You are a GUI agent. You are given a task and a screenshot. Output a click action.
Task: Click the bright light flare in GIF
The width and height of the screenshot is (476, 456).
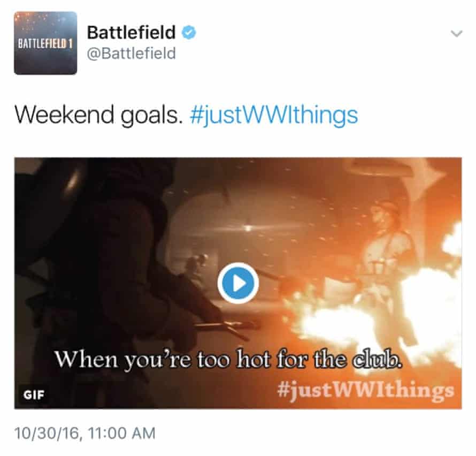point(248,227)
